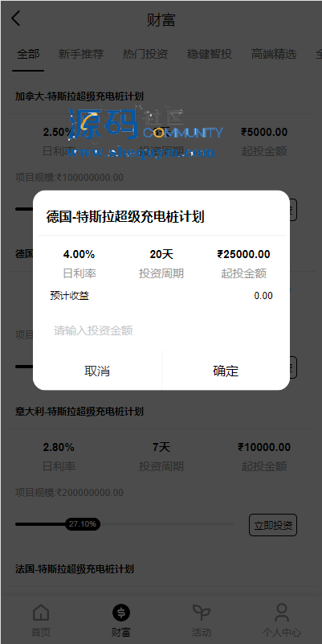Switch to the 新手推荐 tab
This screenshot has height=644, width=322.
point(81,54)
